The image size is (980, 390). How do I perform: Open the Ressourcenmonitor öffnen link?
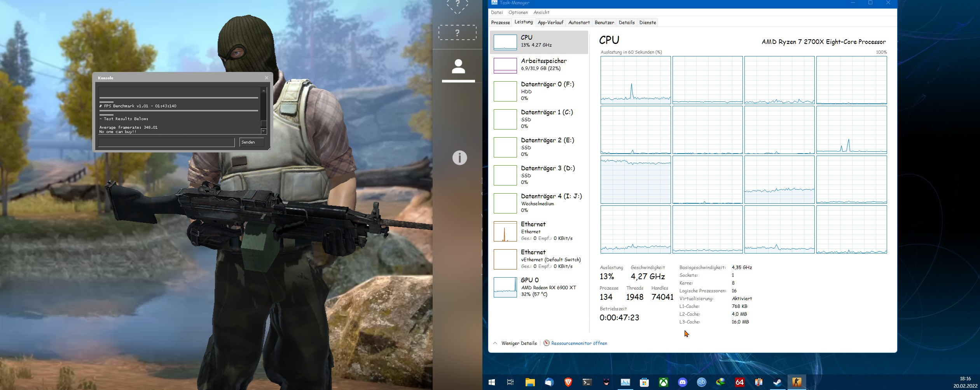[579, 343]
